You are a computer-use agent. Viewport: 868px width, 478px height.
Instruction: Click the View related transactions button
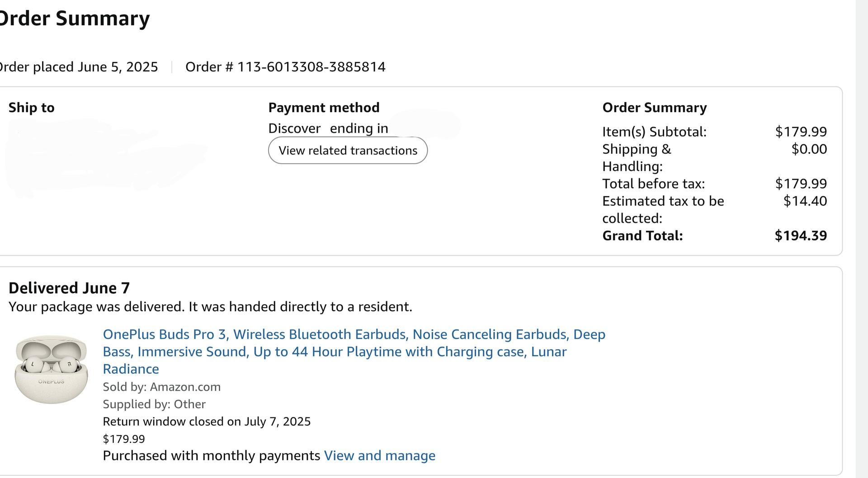pyautogui.click(x=348, y=151)
